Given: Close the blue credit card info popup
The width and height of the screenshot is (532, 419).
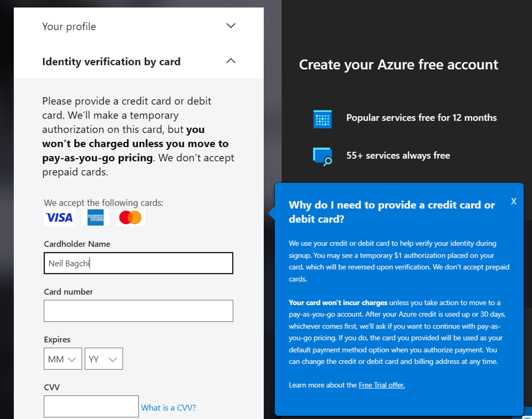Looking at the screenshot, I should click(x=514, y=201).
